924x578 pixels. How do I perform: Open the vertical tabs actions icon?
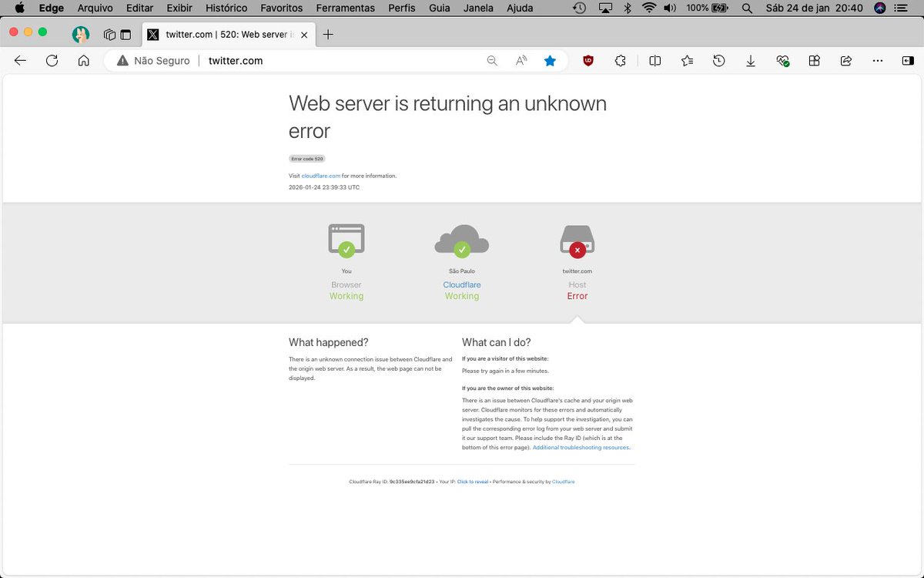tap(125, 35)
